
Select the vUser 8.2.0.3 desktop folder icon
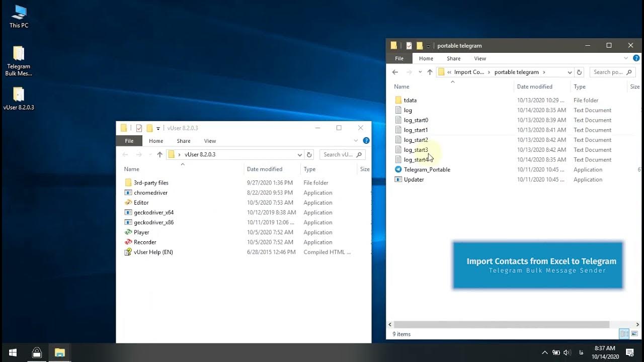click(19, 99)
